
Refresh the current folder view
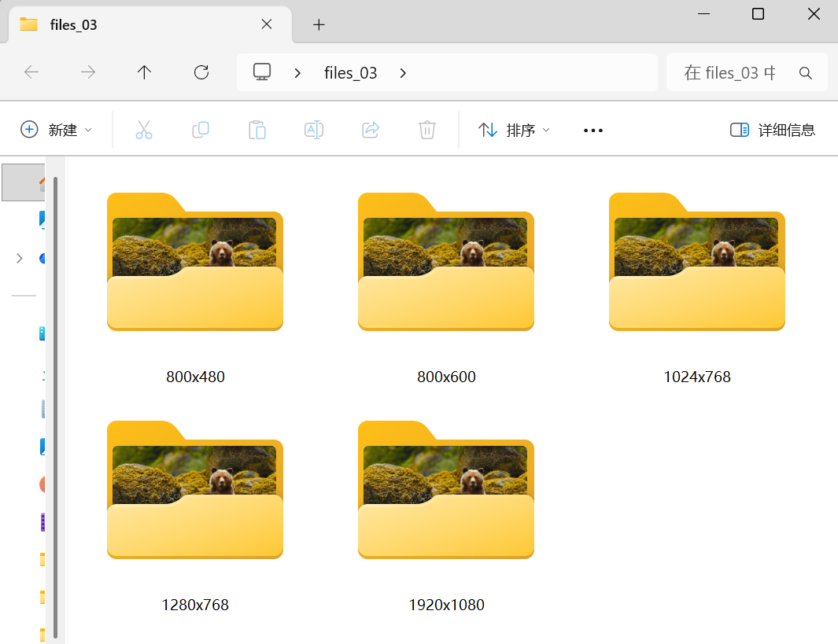(x=201, y=72)
